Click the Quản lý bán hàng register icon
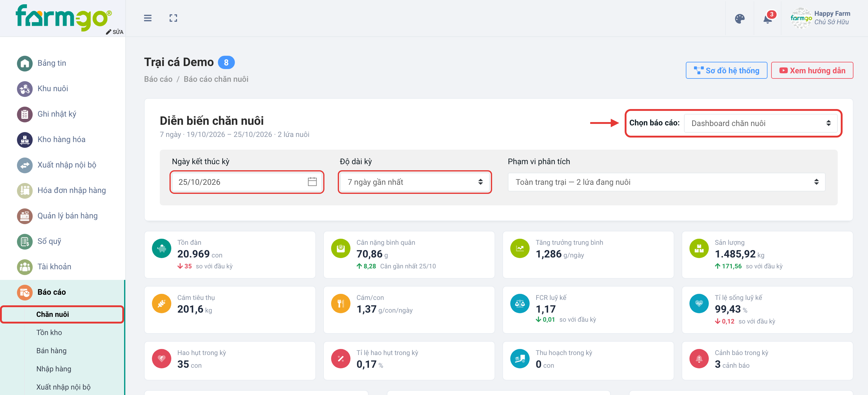868x395 pixels. (x=25, y=216)
